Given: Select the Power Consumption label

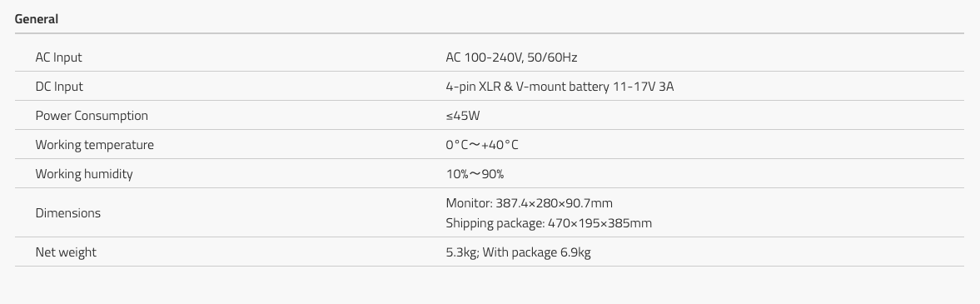Looking at the screenshot, I should click(92, 116).
